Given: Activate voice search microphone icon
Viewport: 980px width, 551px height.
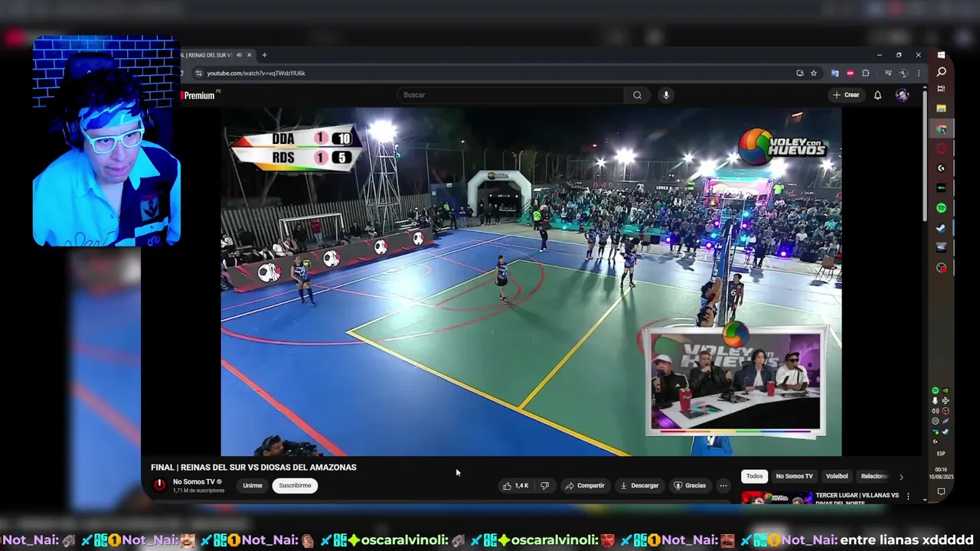Looking at the screenshot, I should (666, 95).
